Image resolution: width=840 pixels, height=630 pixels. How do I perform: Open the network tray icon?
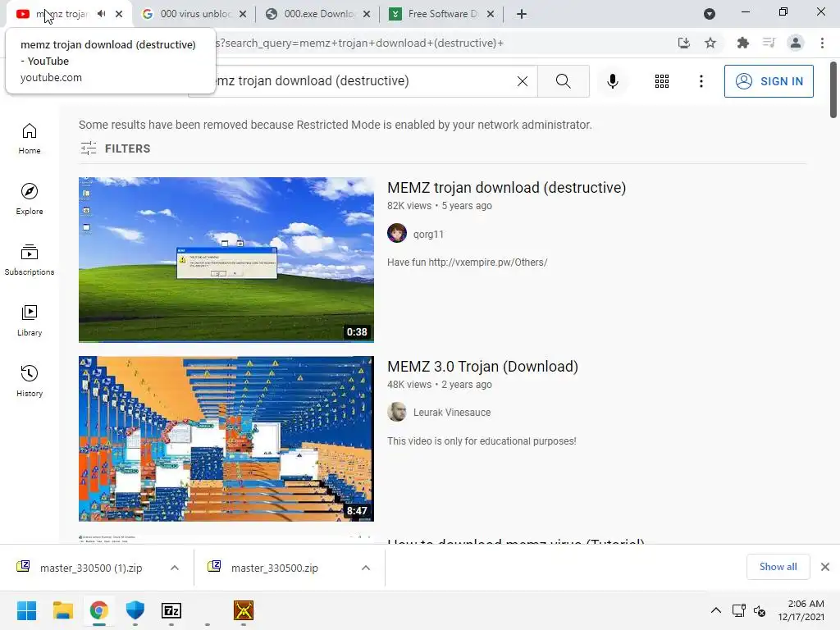pos(739,610)
